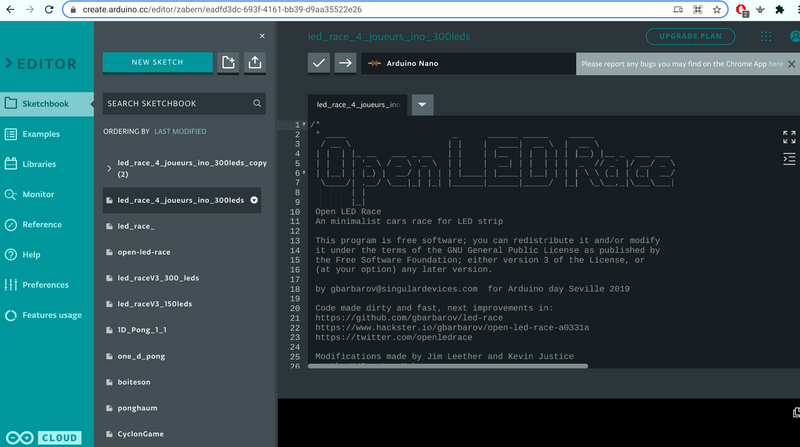Dismiss the Chrome App bug notification
This screenshot has height=447, width=800.
tap(790, 64)
